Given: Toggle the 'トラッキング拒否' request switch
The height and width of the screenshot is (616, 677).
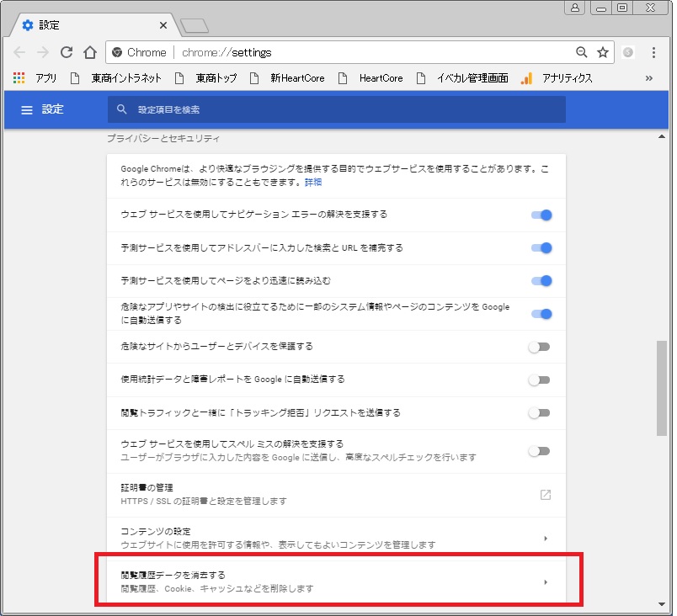Looking at the screenshot, I should 539,413.
